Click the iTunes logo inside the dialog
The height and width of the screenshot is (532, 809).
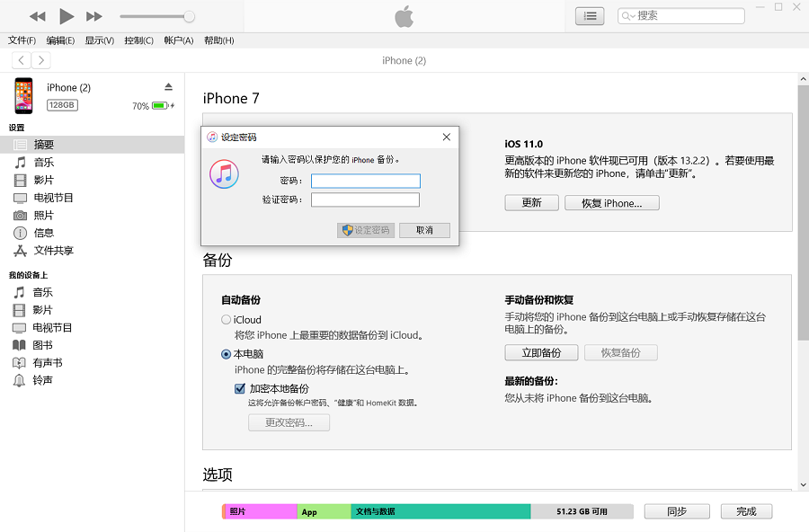pyautogui.click(x=224, y=174)
